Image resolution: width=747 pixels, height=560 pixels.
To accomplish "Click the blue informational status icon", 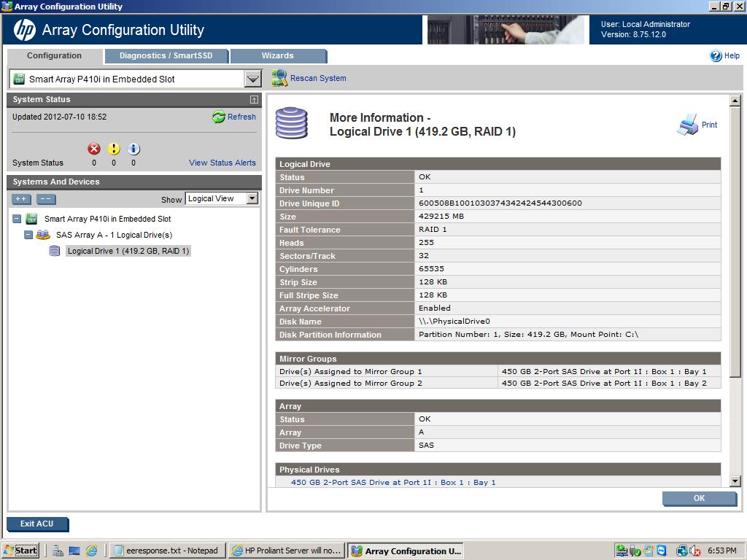I will [x=133, y=149].
